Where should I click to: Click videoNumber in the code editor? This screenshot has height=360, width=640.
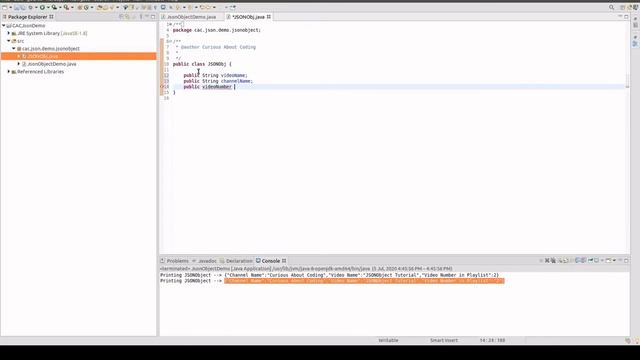(217, 87)
